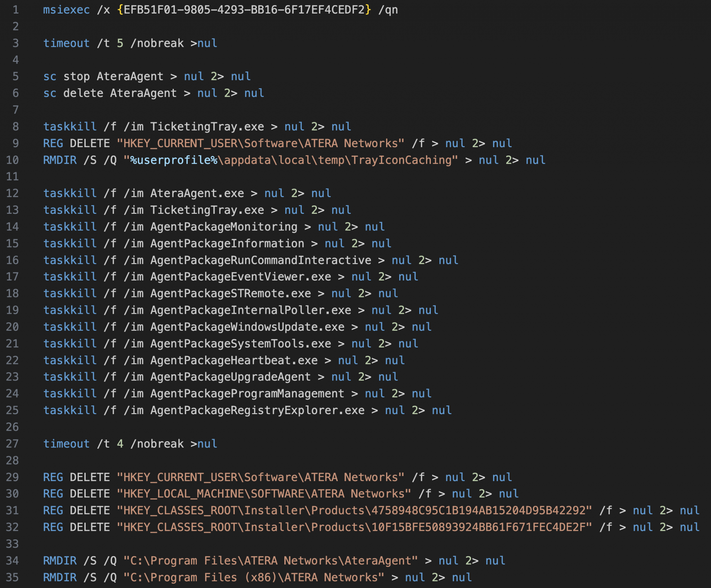This screenshot has width=711, height=588.
Task: Click the msiexec command on line 1
Action: click(x=66, y=10)
